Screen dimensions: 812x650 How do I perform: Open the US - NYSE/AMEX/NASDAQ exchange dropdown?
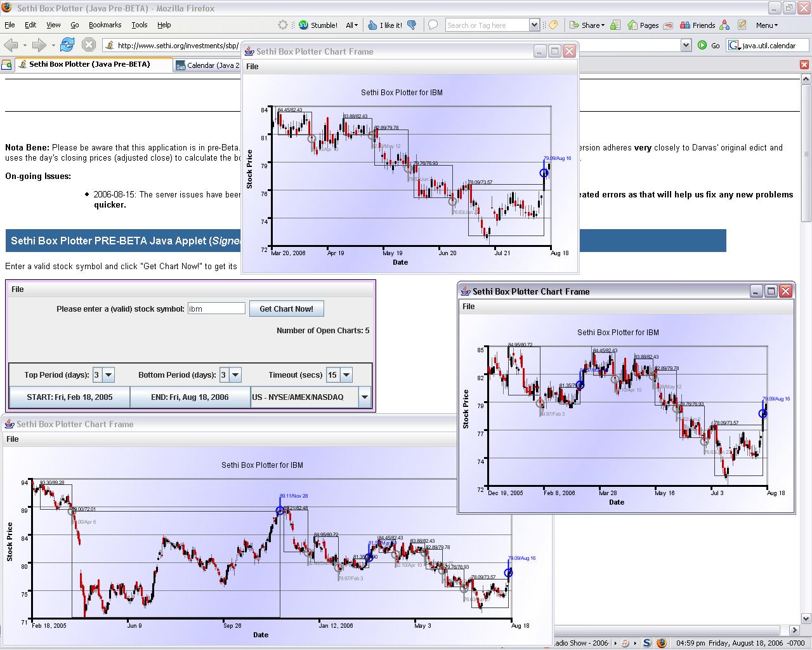tap(364, 397)
